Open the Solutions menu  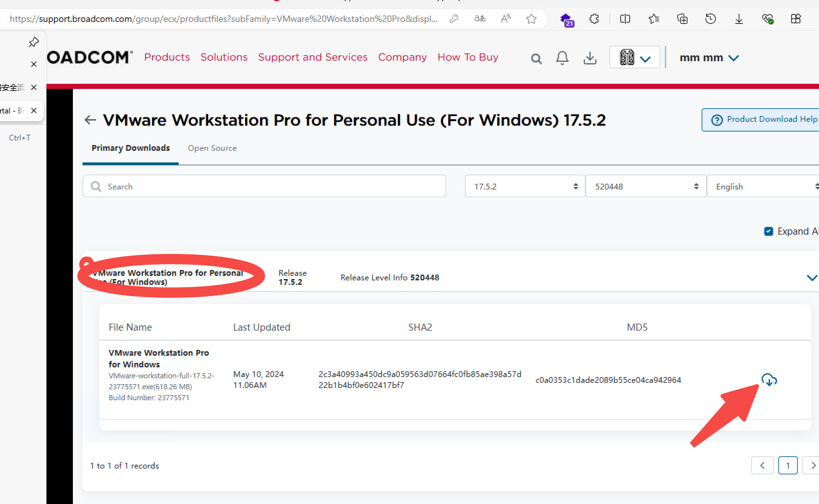(x=224, y=57)
